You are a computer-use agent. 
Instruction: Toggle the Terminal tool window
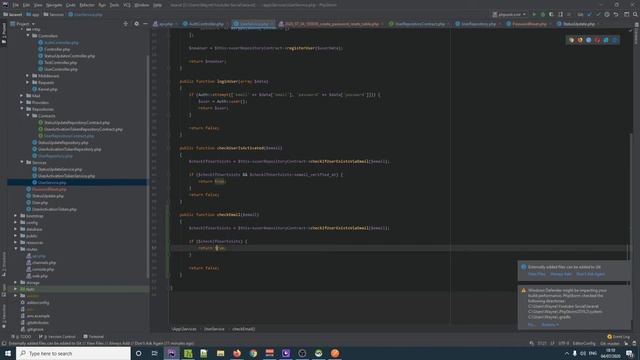pyautogui.click(x=94, y=337)
